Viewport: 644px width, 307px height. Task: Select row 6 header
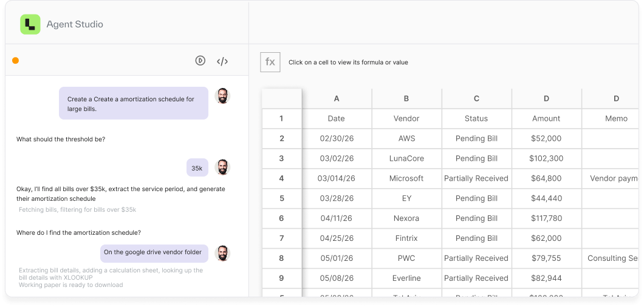(282, 218)
